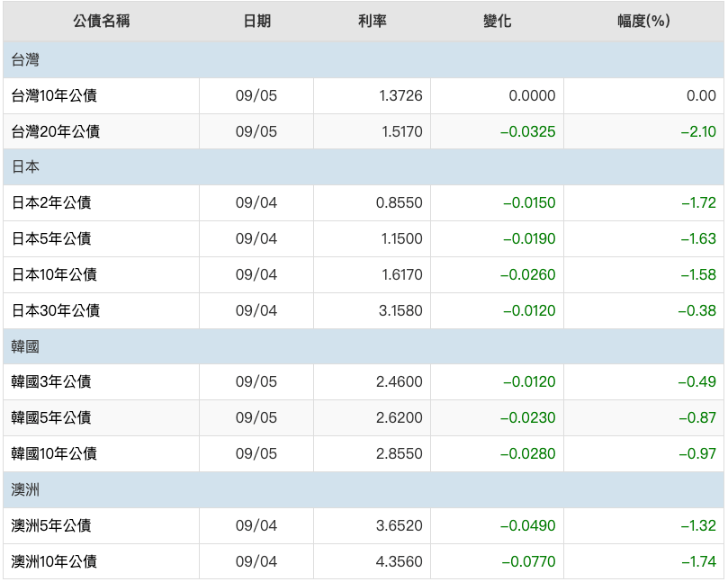This screenshot has height=582, width=728.
Task: Open the 韓國3年公債 link
Action: (51, 382)
